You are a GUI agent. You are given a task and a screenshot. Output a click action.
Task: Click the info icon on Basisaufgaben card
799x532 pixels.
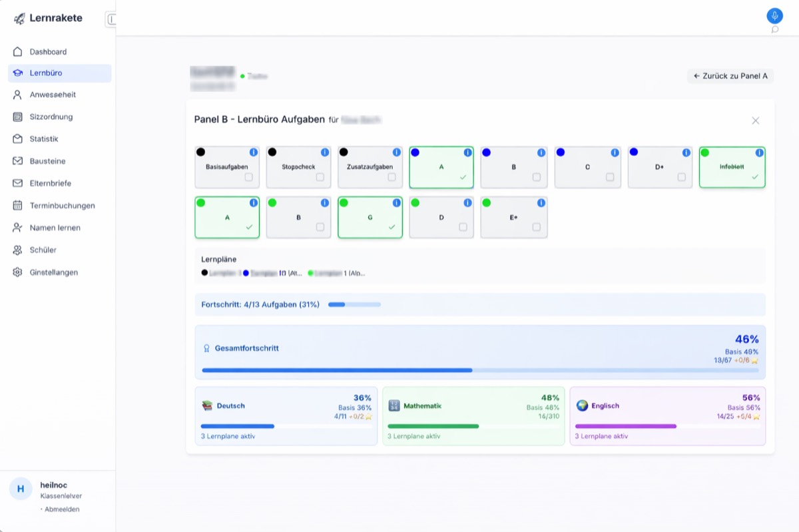click(254, 152)
